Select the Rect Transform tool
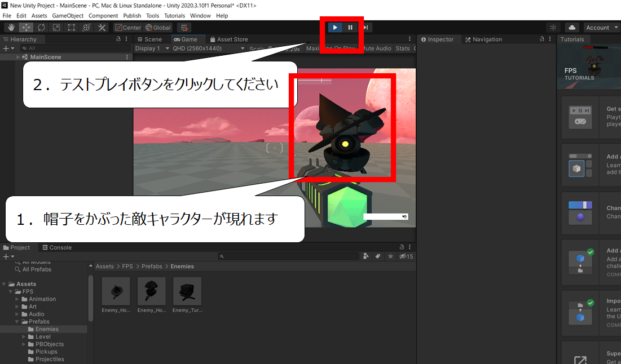Viewport: 621px width, 364px height. coord(71,27)
